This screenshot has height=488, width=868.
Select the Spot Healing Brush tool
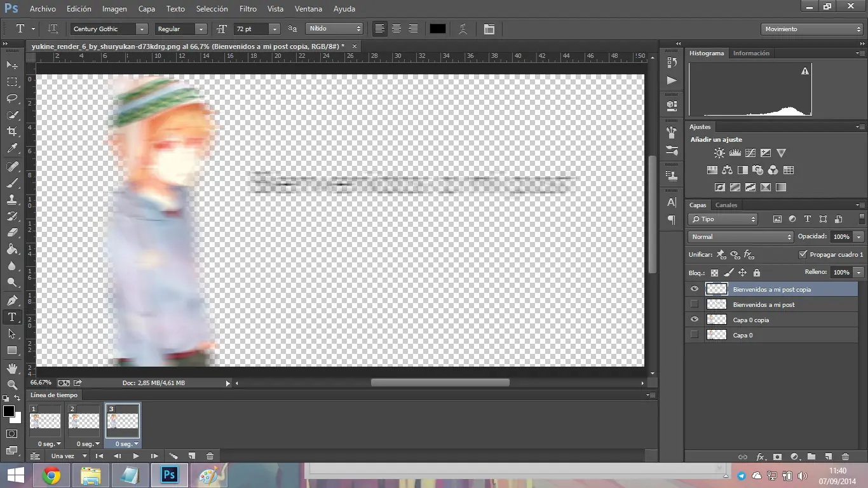[12, 166]
